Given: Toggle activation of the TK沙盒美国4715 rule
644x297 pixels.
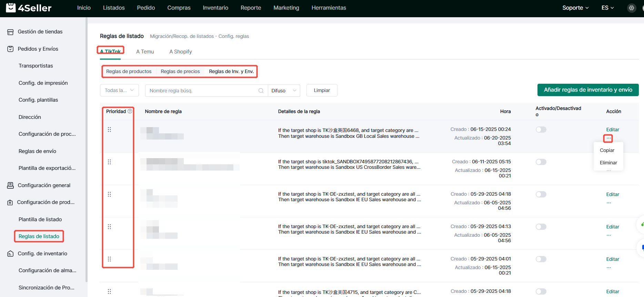Looking at the screenshot, I should tap(541, 291).
